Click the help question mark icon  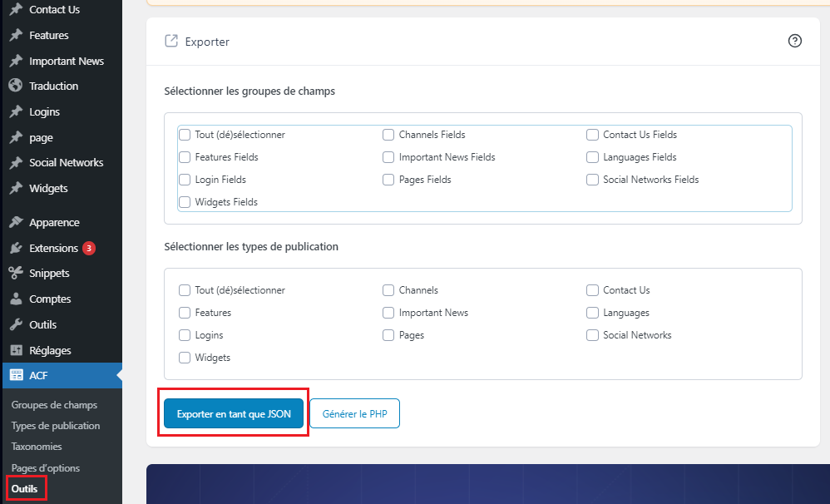[794, 41]
